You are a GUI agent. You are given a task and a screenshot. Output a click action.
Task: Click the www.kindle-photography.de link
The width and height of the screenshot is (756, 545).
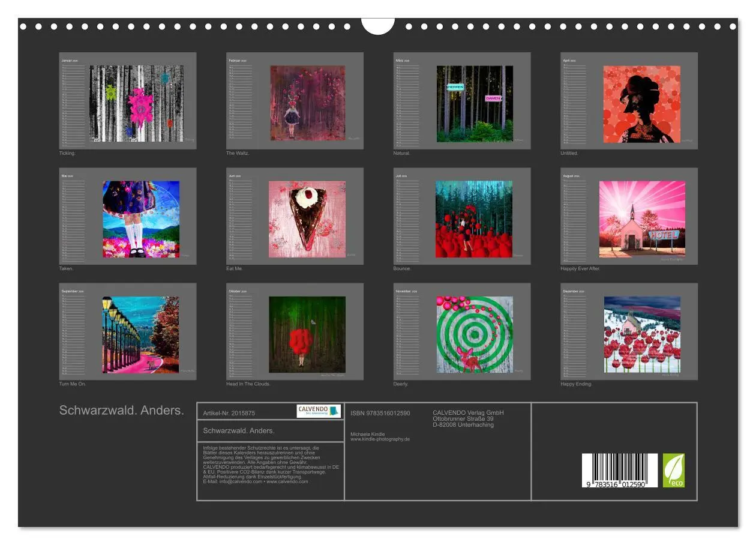pos(380,439)
